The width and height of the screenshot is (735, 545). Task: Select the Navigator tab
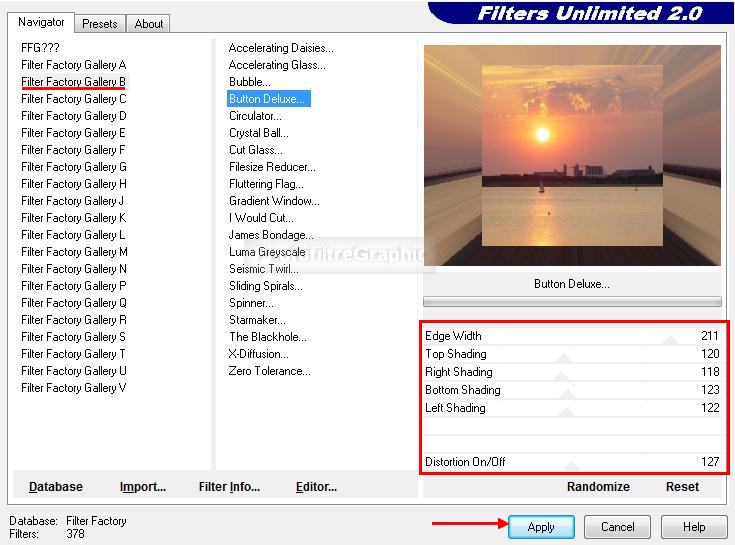pyautogui.click(x=41, y=22)
